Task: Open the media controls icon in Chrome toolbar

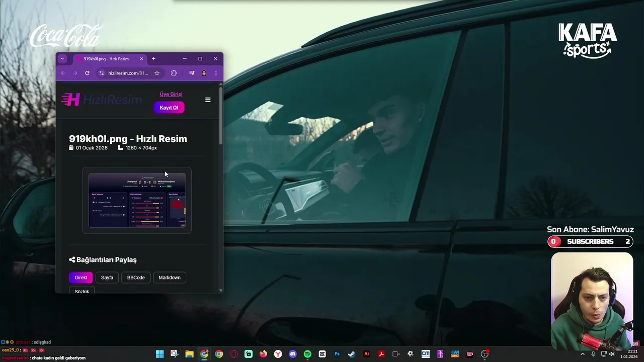Action: [x=192, y=73]
